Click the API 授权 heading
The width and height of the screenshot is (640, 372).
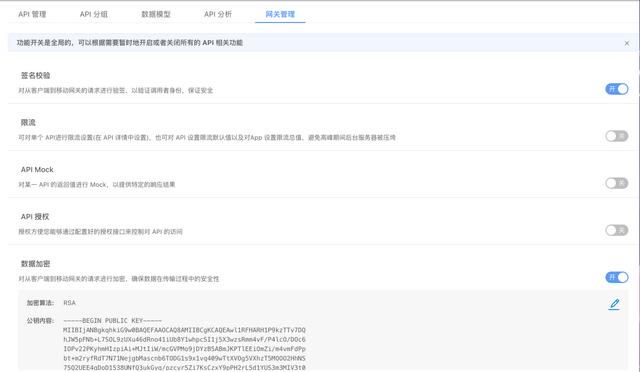click(x=35, y=217)
